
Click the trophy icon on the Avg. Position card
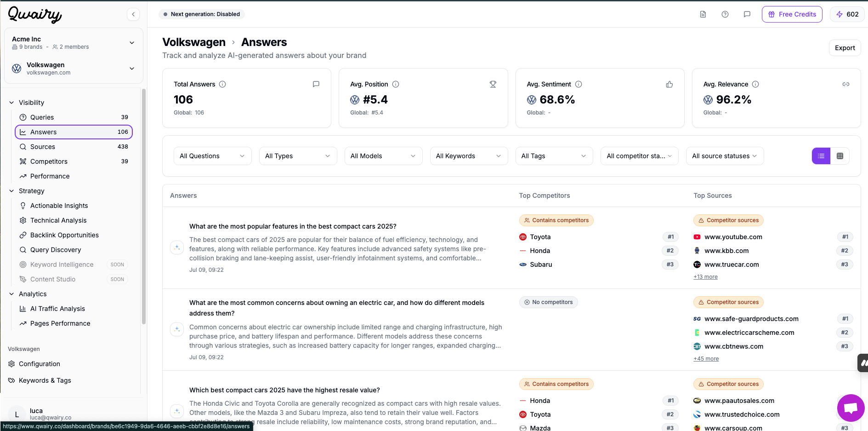pos(493,84)
